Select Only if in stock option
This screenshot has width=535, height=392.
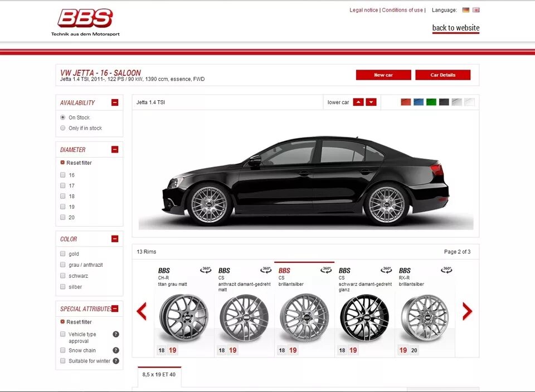tap(63, 128)
